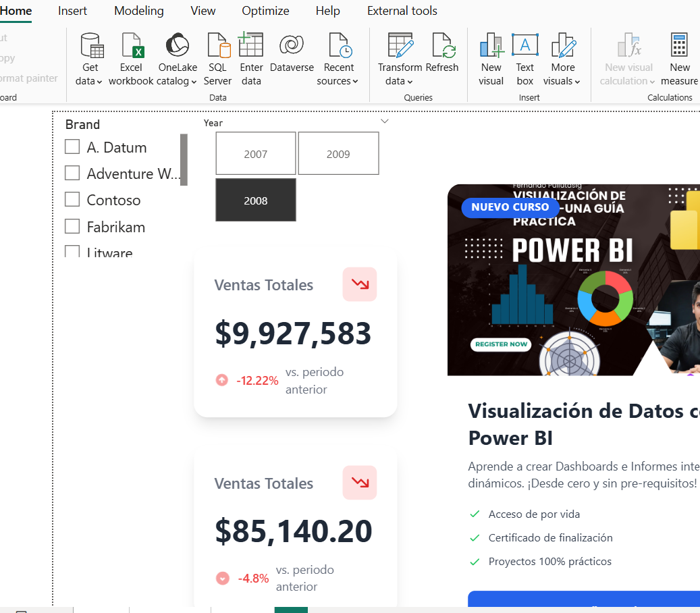700x613 pixels.
Task: Click the $85,140.20 sales value
Action: coord(294,531)
